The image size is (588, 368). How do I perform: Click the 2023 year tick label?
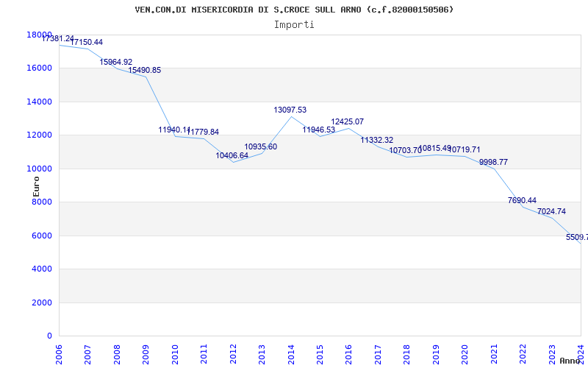coord(552,354)
